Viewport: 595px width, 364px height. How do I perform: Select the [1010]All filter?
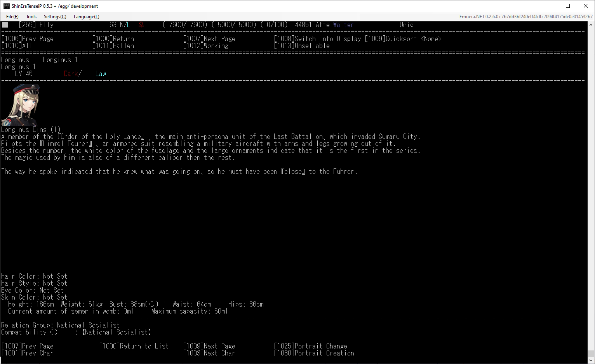[x=17, y=46]
